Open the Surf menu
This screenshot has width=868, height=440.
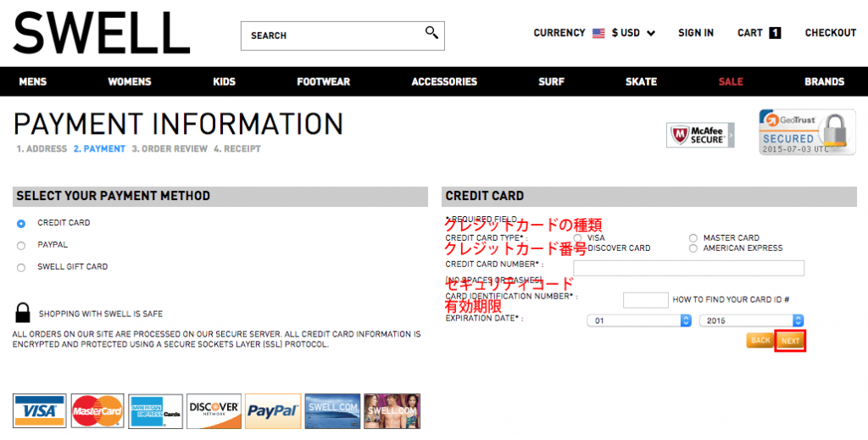coord(551,81)
